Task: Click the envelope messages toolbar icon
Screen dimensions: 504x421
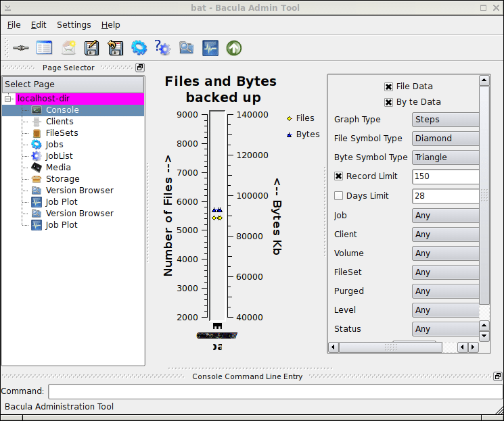Action: coord(68,48)
